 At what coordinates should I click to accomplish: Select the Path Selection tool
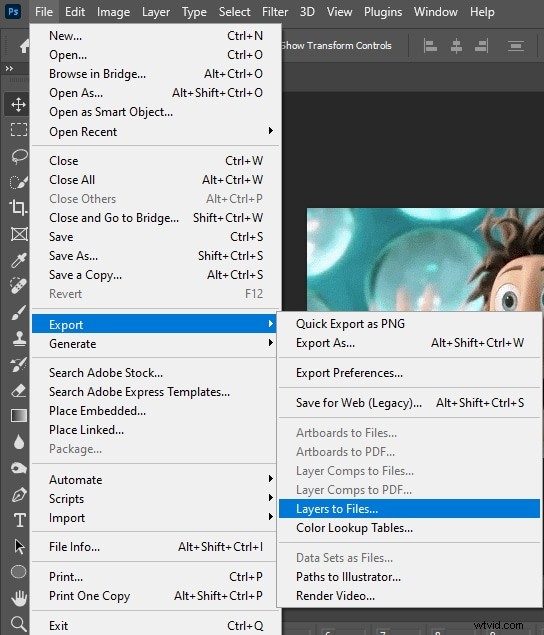[x=19, y=546]
